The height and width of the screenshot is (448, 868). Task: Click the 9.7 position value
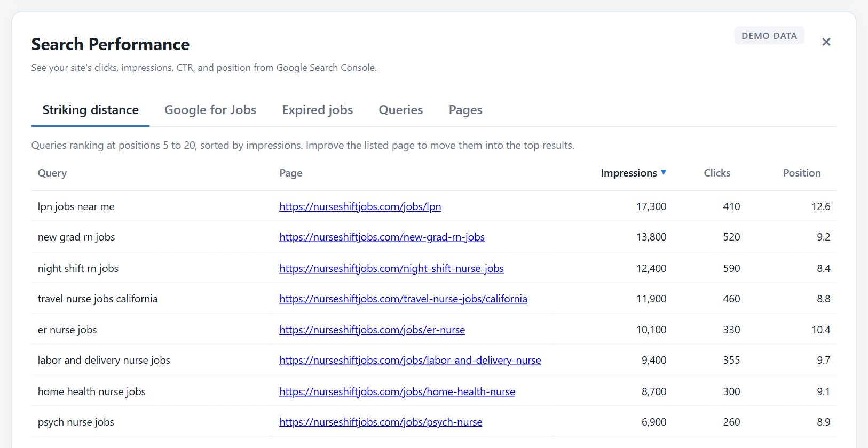coord(824,360)
